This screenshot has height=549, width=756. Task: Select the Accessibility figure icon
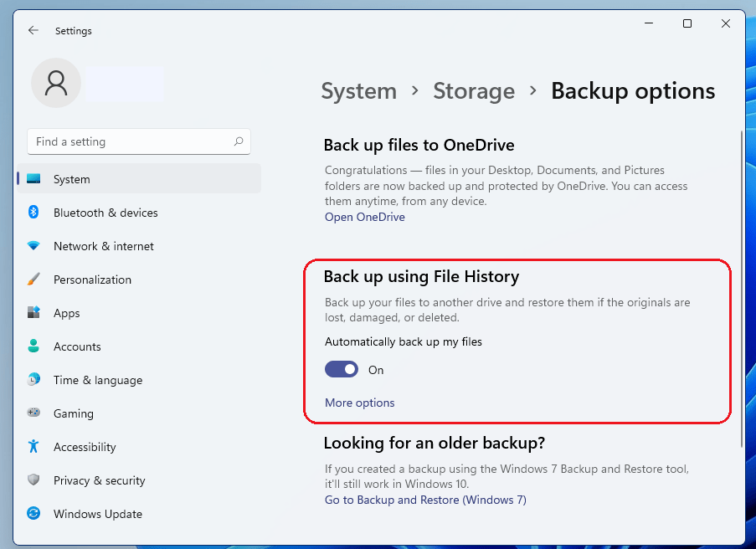[33, 447]
